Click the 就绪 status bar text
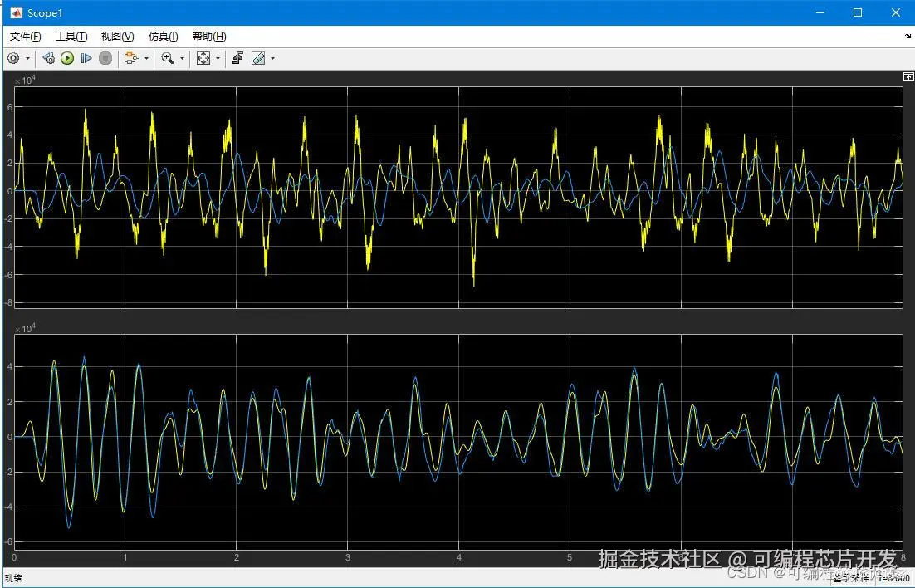Screen dimensions: 915x588 click(x=13, y=578)
